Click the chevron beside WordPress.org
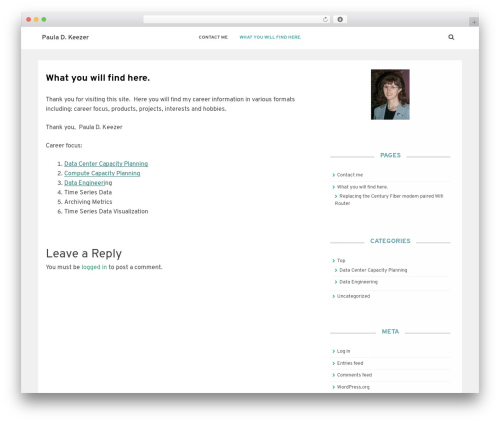This screenshot has width=500, height=423. point(334,387)
